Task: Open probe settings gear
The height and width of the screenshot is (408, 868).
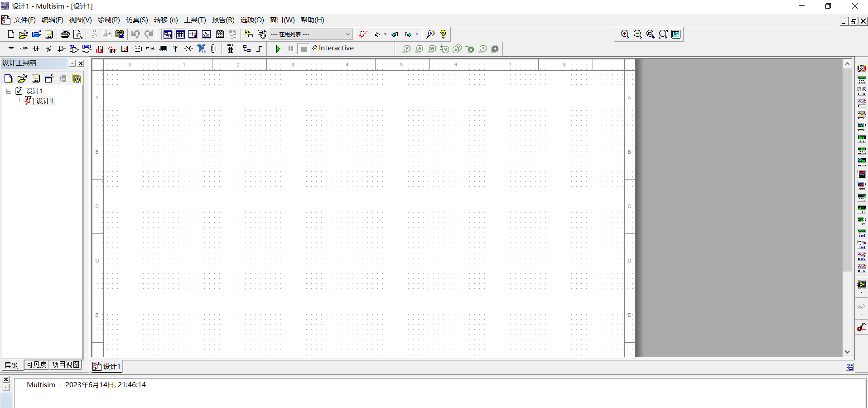Action: coord(495,49)
